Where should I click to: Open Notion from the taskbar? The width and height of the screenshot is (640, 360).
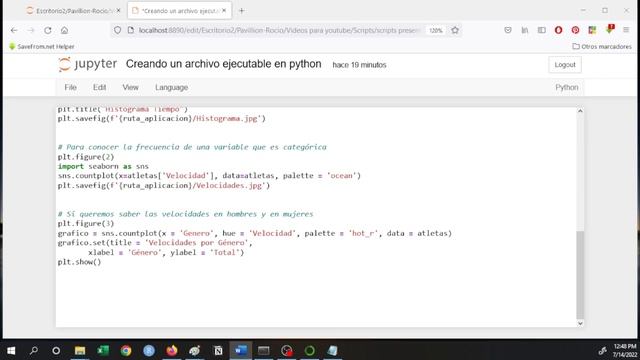[218, 350]
